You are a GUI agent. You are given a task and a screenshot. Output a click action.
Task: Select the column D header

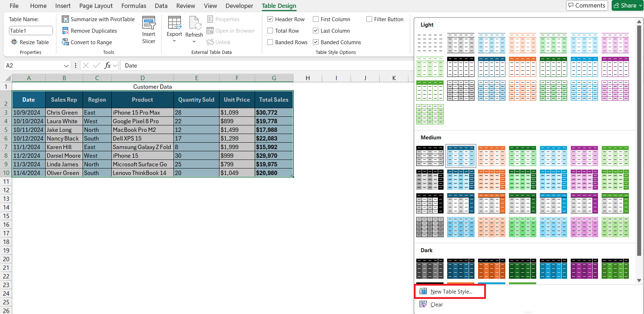[x=143, y=78]
